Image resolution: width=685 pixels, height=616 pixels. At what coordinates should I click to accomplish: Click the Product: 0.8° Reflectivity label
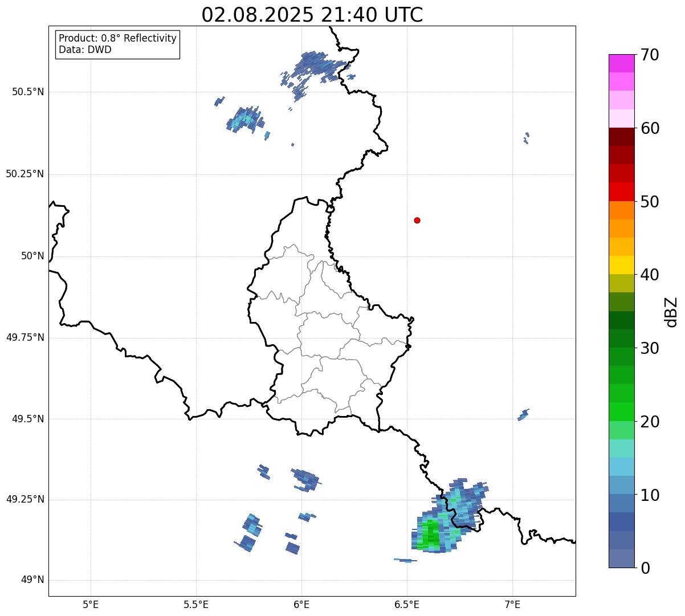[118, 38]
